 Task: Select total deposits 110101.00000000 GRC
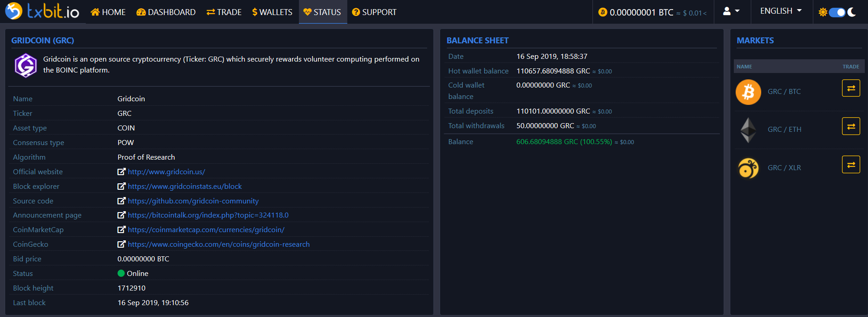pyautogui.click(x=553, y=111)
